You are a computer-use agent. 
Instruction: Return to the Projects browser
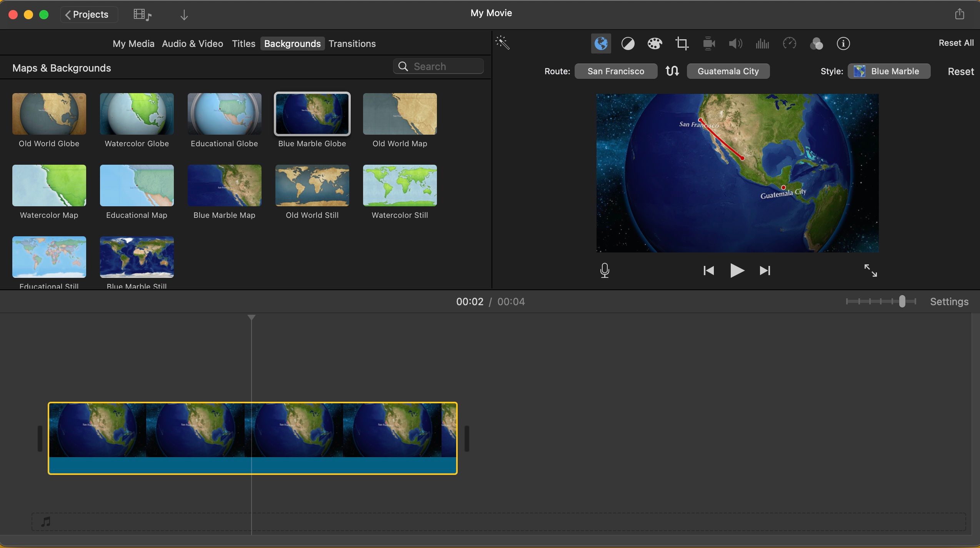(x=88, y=15)
